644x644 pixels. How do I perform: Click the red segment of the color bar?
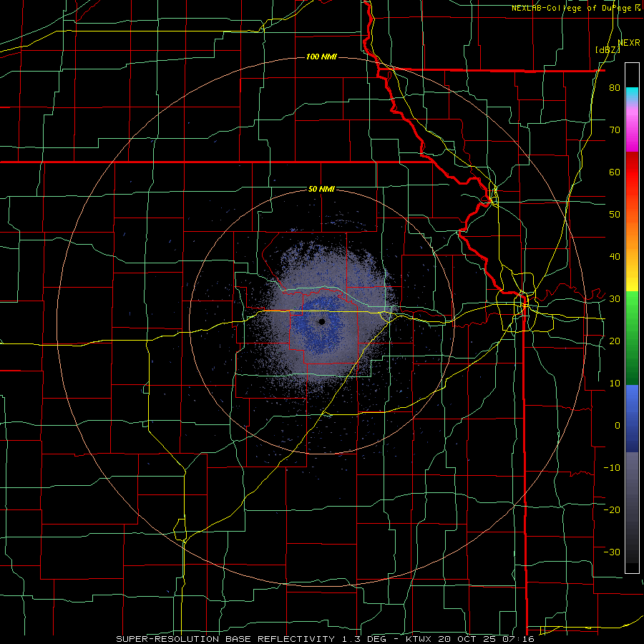632,172
